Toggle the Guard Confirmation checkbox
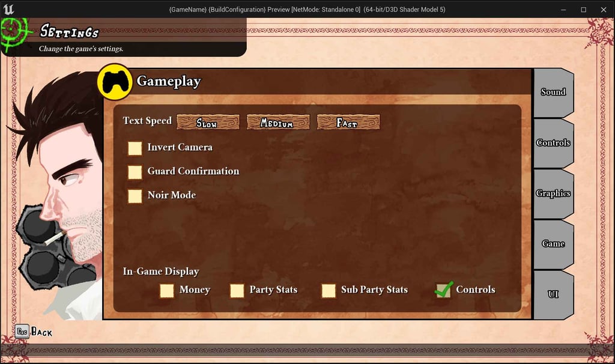Screen dimensions: 615x364 [135, 172]
